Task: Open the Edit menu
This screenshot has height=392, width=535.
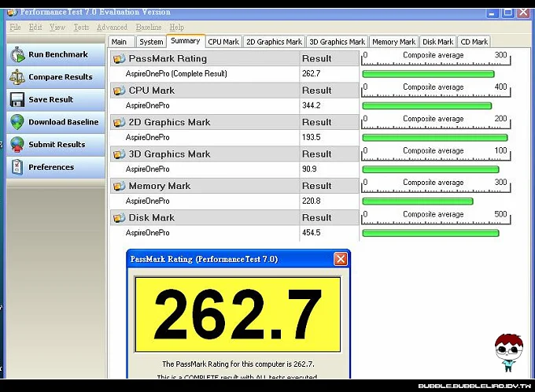Action: pyautogui.click(x=35, y=27)
